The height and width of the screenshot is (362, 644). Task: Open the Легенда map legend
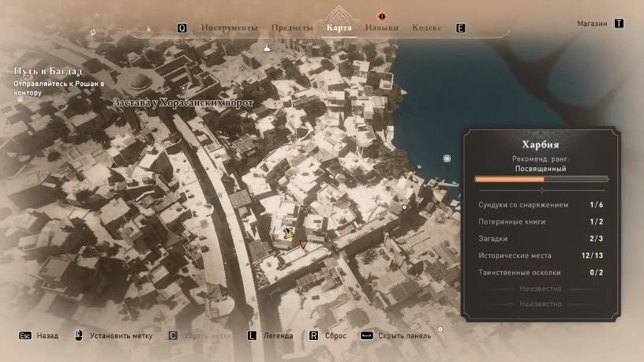coord(278,336)
